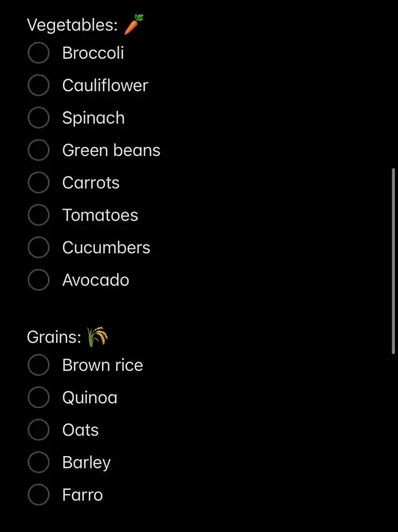The height and width of the screenshot is (532, 398).
Task: Place cursor in the Vegetables heading text
Action: (x=73, y=26)
